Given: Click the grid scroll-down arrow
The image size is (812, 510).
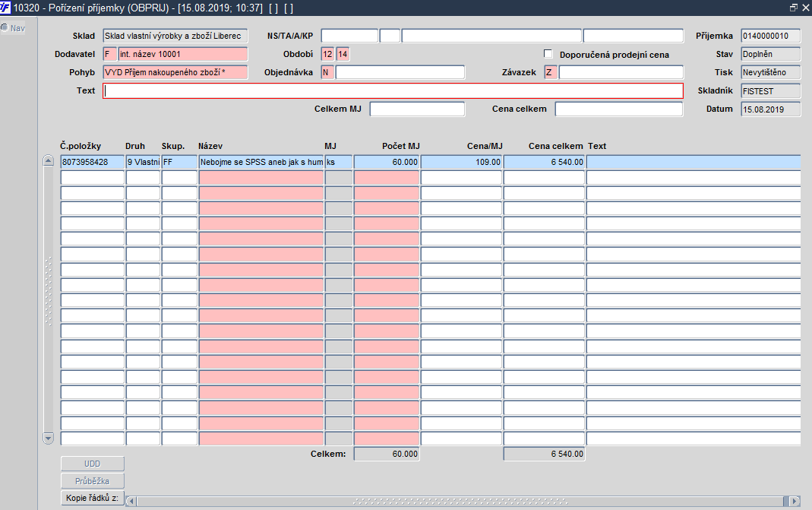Looking at the screenshot, I should [48, 438].
